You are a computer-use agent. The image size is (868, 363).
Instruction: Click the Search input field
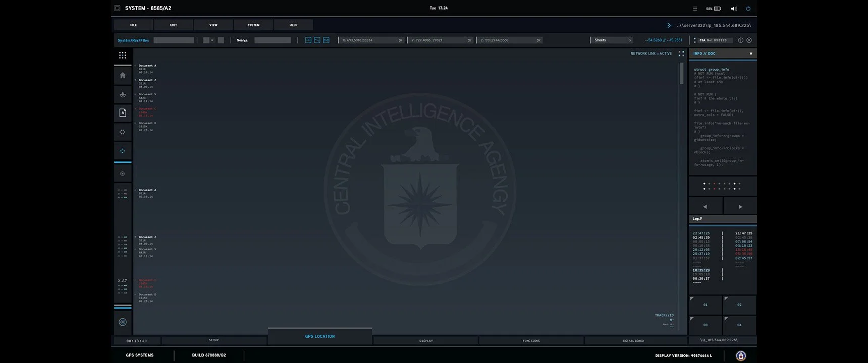point(273,40)
